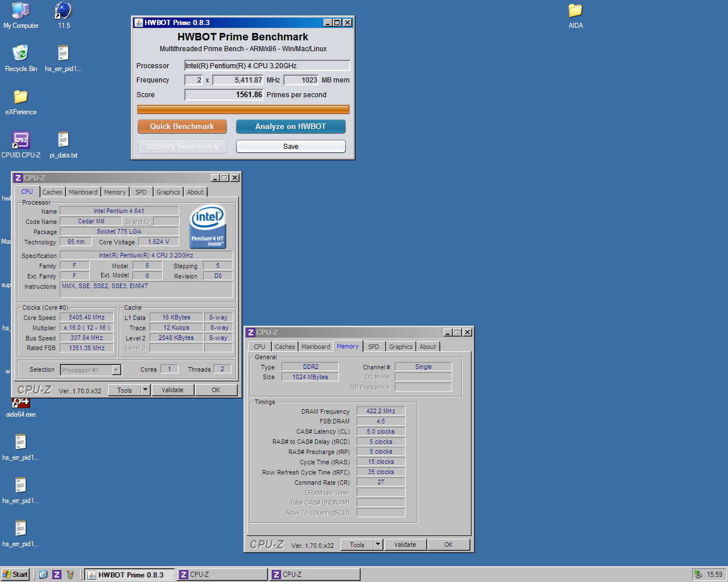
Task: Switch to the first CPU-Z taskbar button
Action: pyautogui.click(x=222, y=575)
